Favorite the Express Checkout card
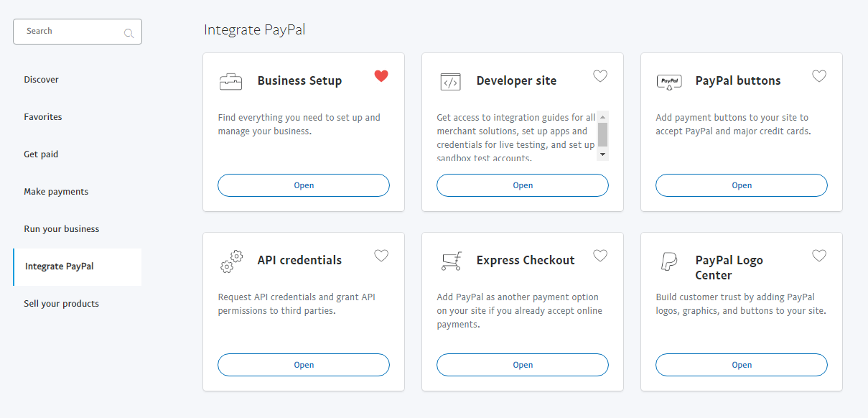Viewport: 868px width, 418px height. coord(600,256)
